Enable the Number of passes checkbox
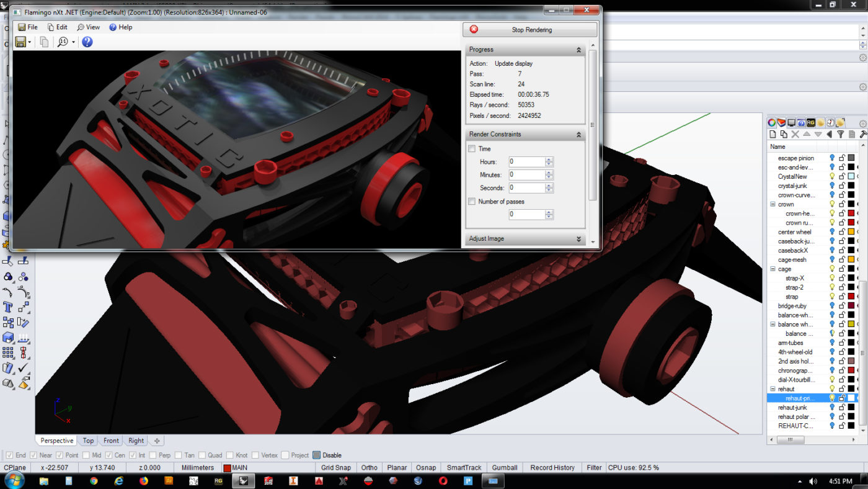Viewport: 868px width, 489px height. click(x=472, y=201)
